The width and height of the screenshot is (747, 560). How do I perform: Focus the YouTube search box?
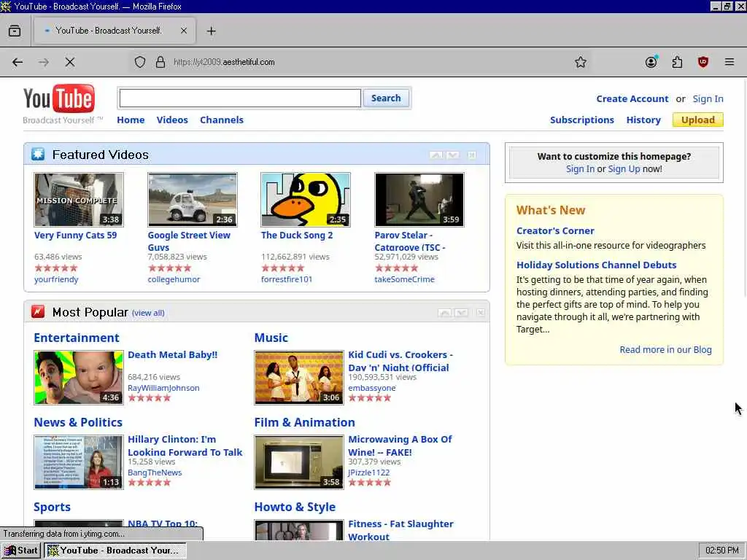(x=240, y=98)
